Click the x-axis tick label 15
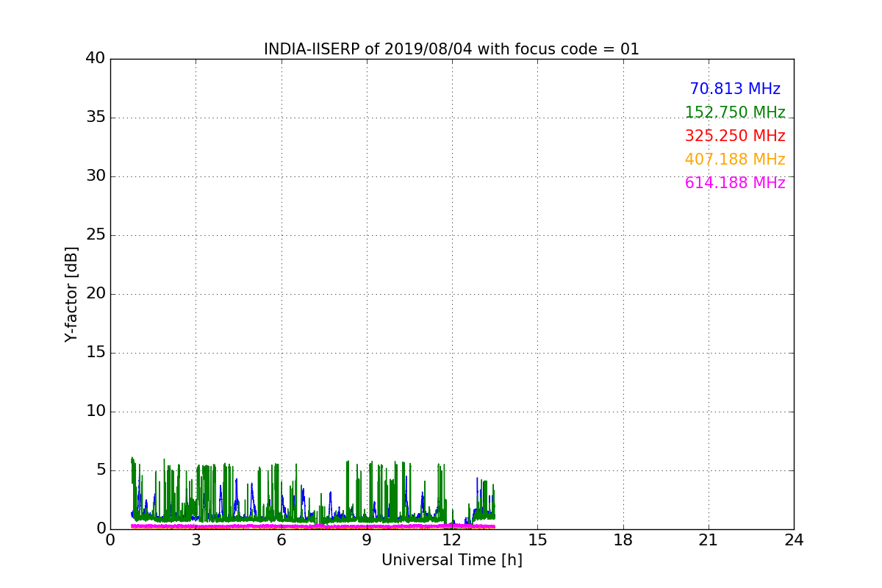Image resolution: width=882 pixels, height=588 pixels. point(537,540)
